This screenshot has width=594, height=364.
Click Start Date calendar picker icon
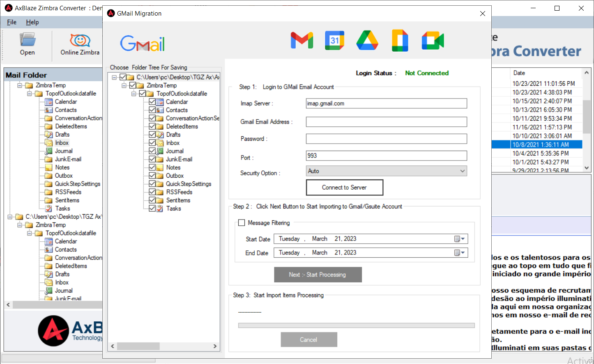point(457,239)
